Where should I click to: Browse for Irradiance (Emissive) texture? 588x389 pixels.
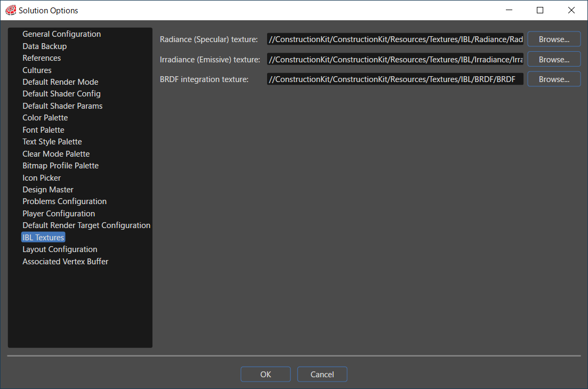pos(554,60)
